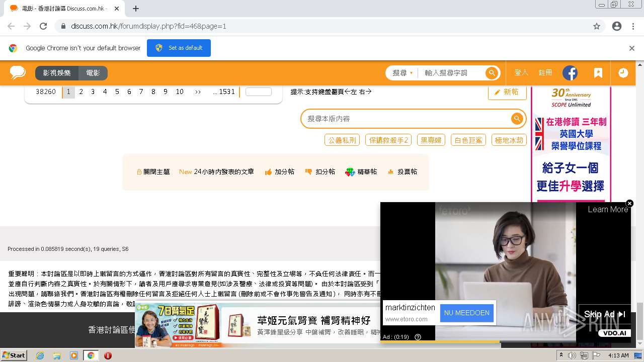The height and width of the screenshot is (362, 644).
Task: Click the ad info question mark icon
Action: coord(418,337)
